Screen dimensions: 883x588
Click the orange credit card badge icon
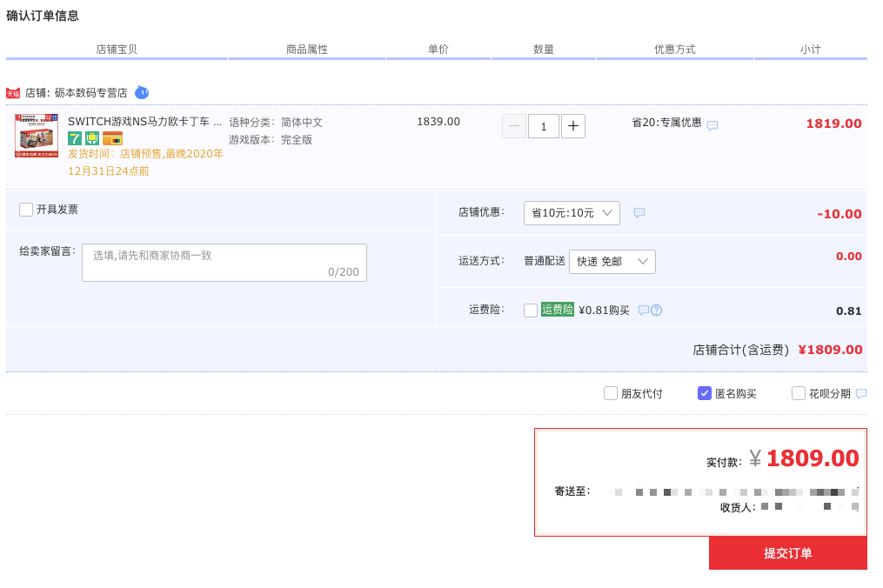[112, 138]
